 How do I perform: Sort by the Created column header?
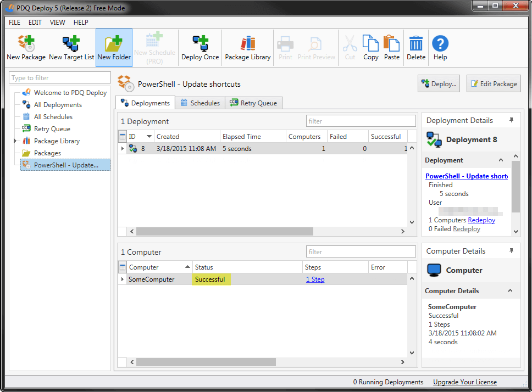point(187,137)
